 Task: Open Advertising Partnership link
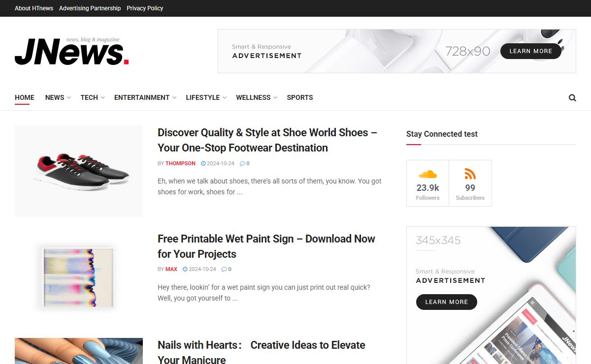click(x=90, y=8)
